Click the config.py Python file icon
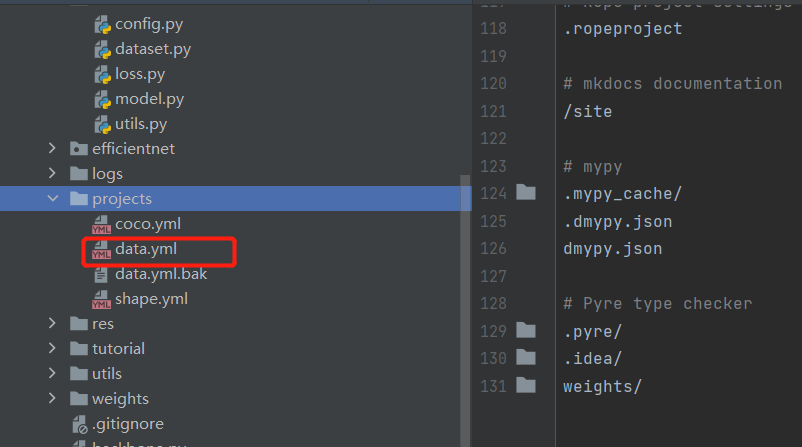The image size is (802, 447). [x=102, y=24]
